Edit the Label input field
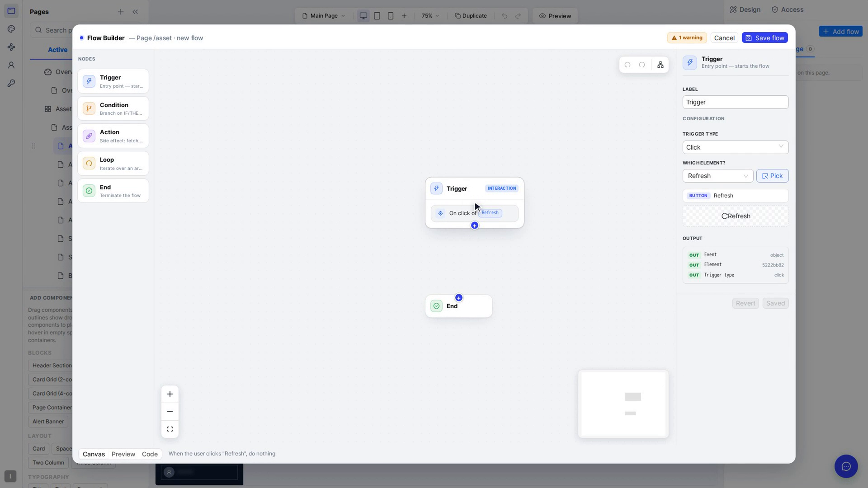The height and width of the screenshot is (488, 868). (736, 102)
